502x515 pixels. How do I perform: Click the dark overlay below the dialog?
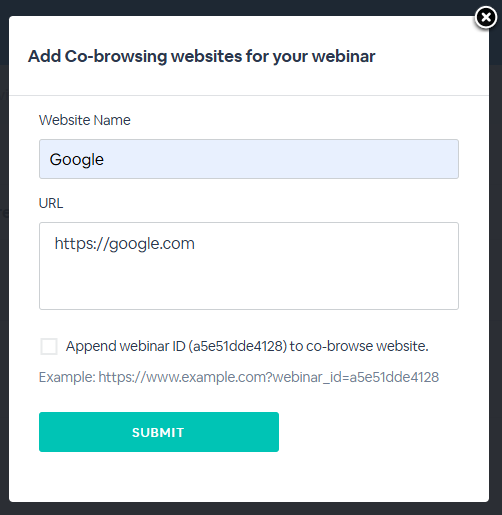[249, 509]
